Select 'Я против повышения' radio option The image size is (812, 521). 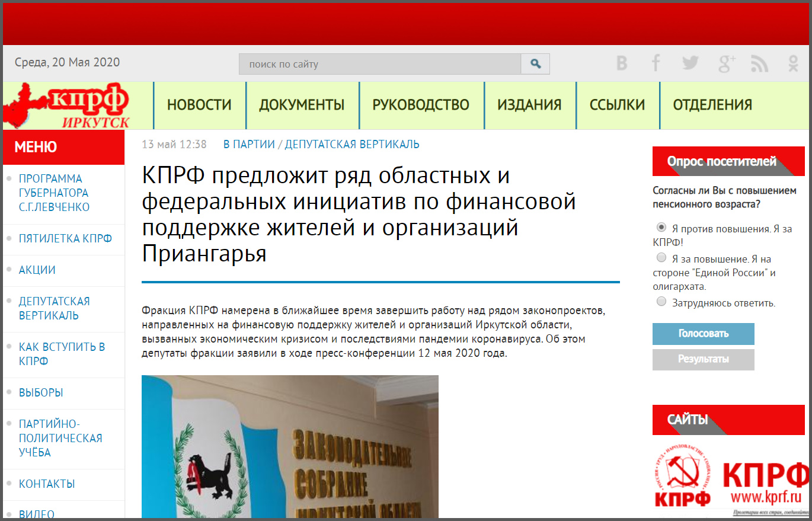coord(661,227)
